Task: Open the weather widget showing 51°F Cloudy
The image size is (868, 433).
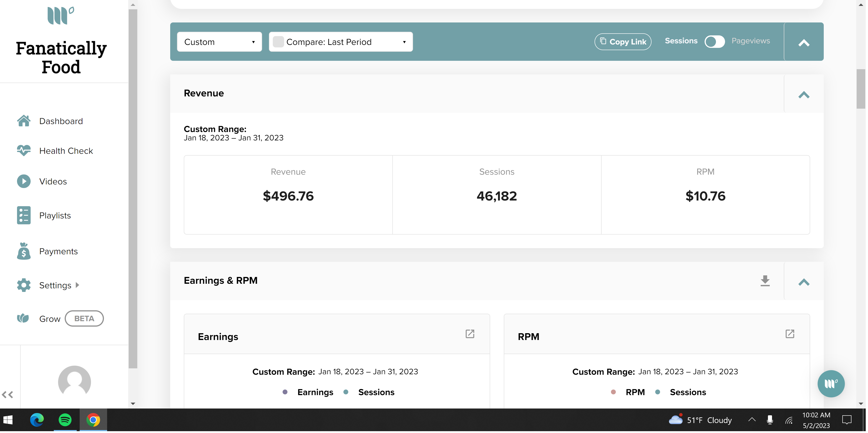Action: coord(700,420)
